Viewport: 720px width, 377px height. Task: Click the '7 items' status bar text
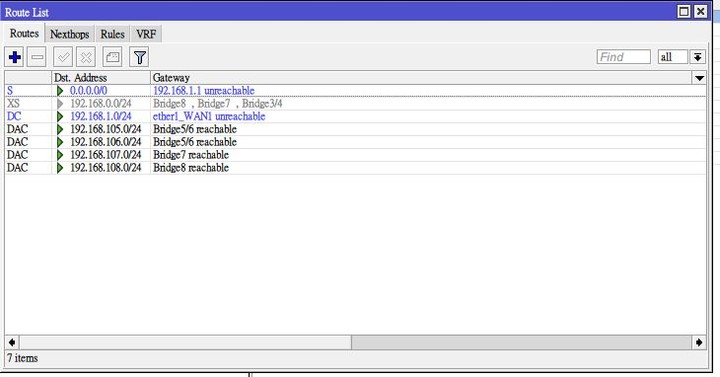[x=22, y=358]
